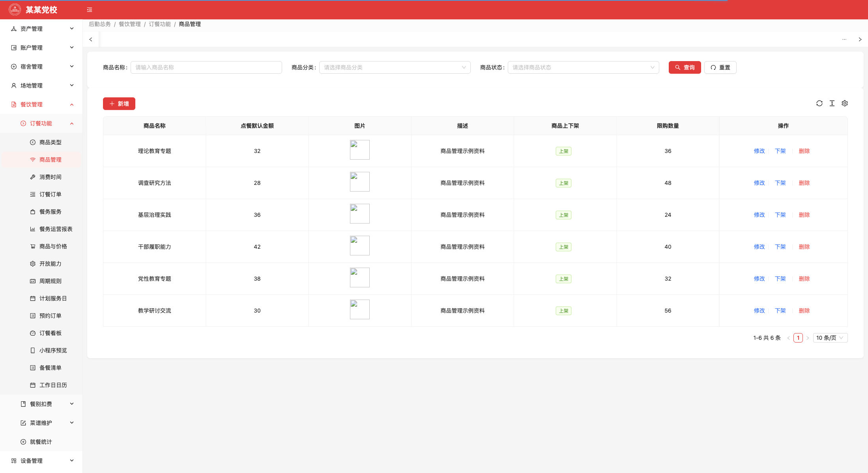Screen dimensions: 868x473
Task: Click 修改 for 理论教育专题
Action: click(759, 151)
